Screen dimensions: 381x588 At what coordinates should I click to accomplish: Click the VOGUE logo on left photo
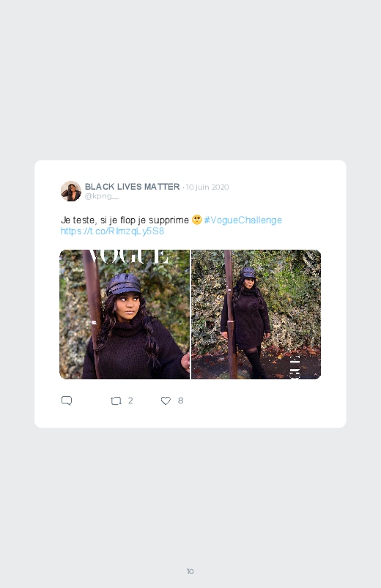click(x=127, y=256)
